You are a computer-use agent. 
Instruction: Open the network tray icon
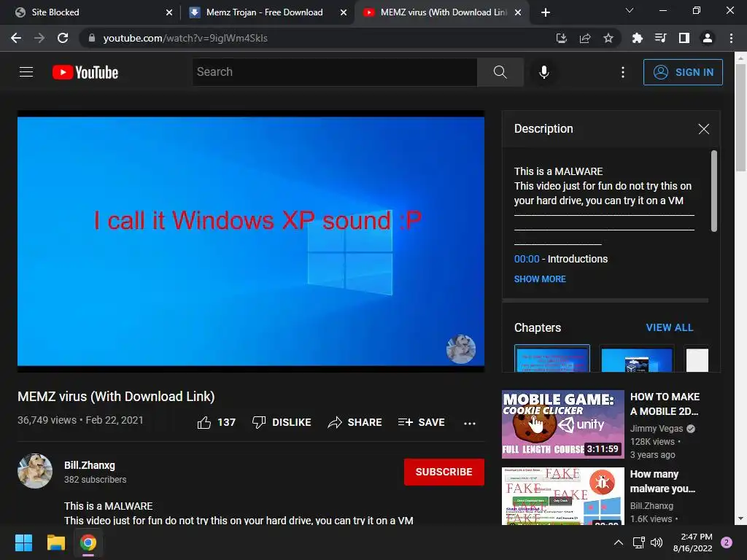[638, 542]
